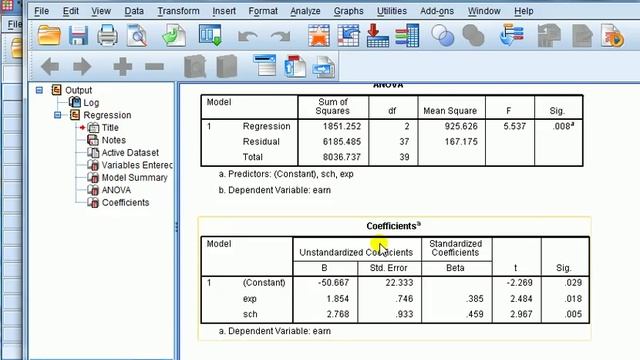Open the Add-ons menu
The image size is (640, 360).
[x=437, y=11]
